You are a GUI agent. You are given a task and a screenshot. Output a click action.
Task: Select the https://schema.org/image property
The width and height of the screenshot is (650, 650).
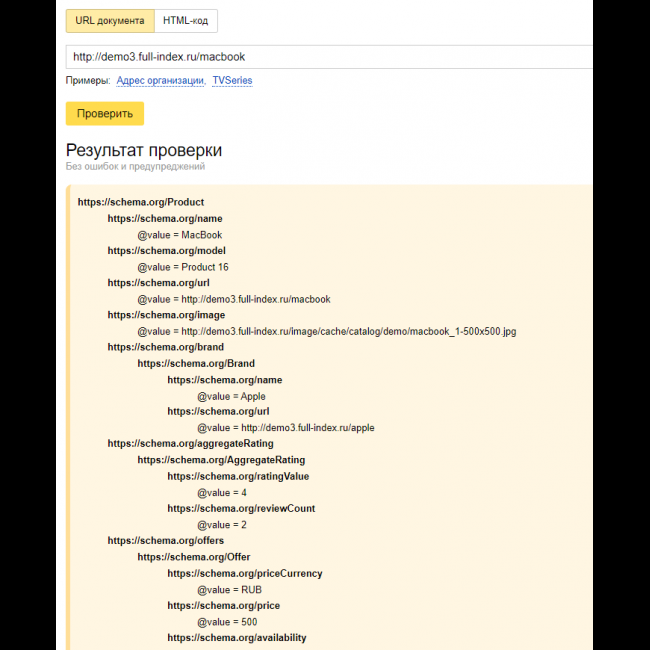tap(168, 315)
